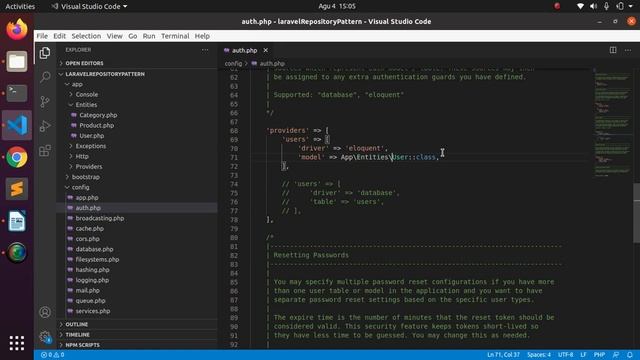
Task: Expand the Console folder
Action: click(x=87, y=94)
